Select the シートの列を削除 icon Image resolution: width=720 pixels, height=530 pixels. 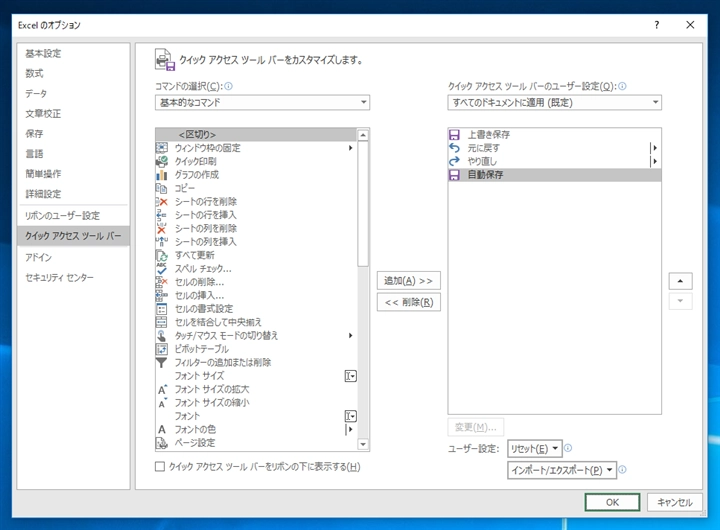[162, 228]
